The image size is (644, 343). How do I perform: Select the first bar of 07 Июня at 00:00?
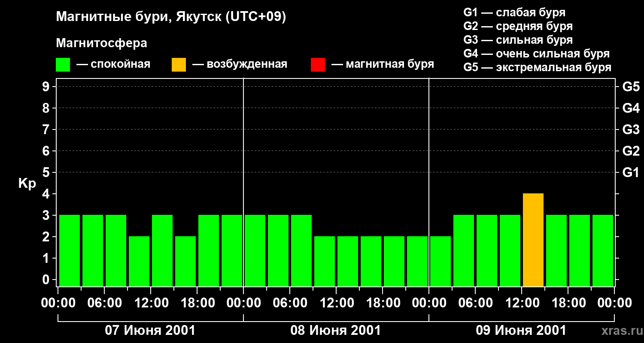[70, 250]
